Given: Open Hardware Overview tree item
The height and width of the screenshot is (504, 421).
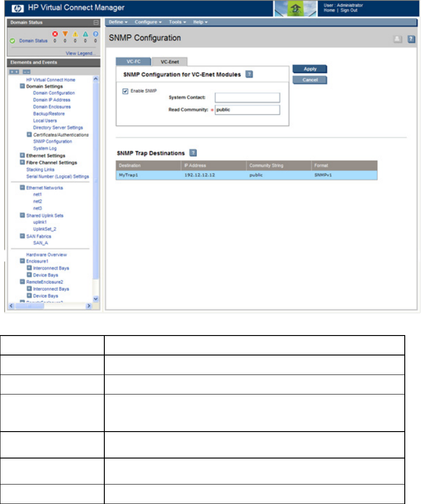Looking at the screenshot, I should pyautogui.click(x=46, y=255).
